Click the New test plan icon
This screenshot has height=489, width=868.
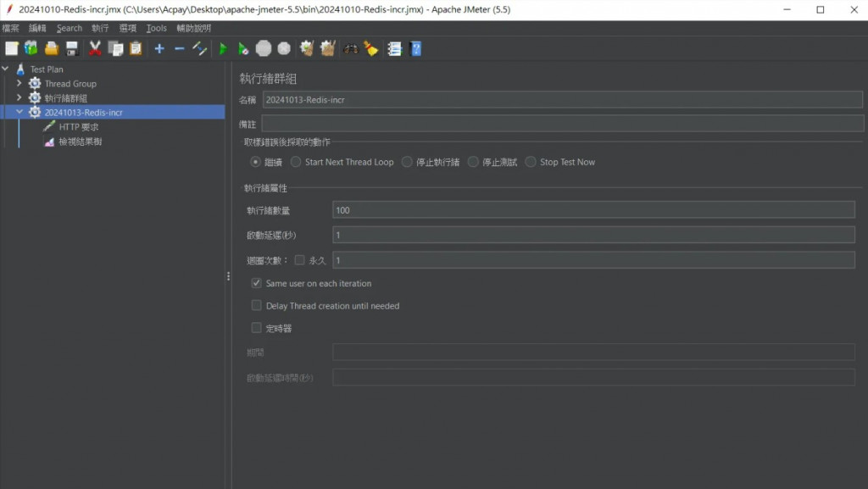(x=12, y=48)
